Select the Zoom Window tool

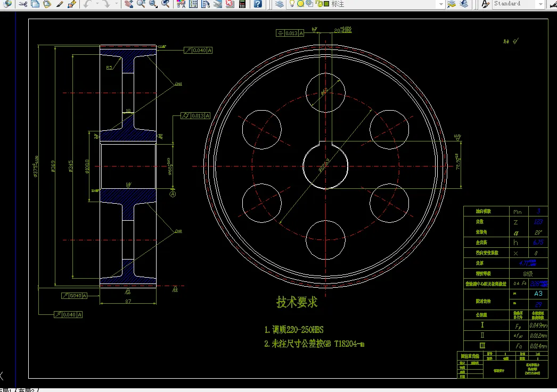point(153,4)
